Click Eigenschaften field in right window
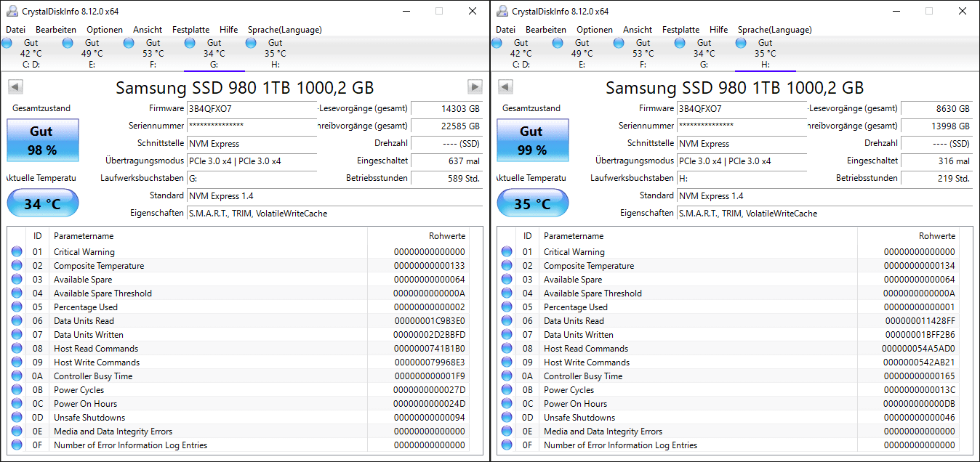This screenshot has height=462, width=980. 824,213
